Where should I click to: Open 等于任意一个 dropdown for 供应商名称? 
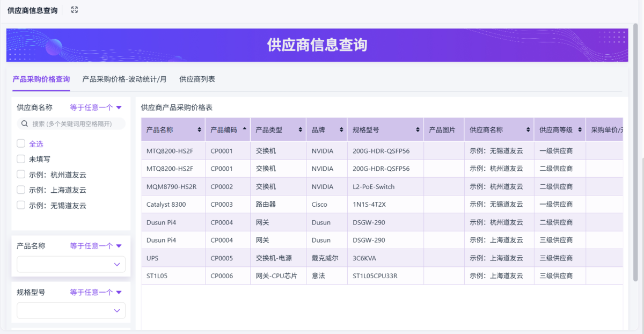pos(96,107)
